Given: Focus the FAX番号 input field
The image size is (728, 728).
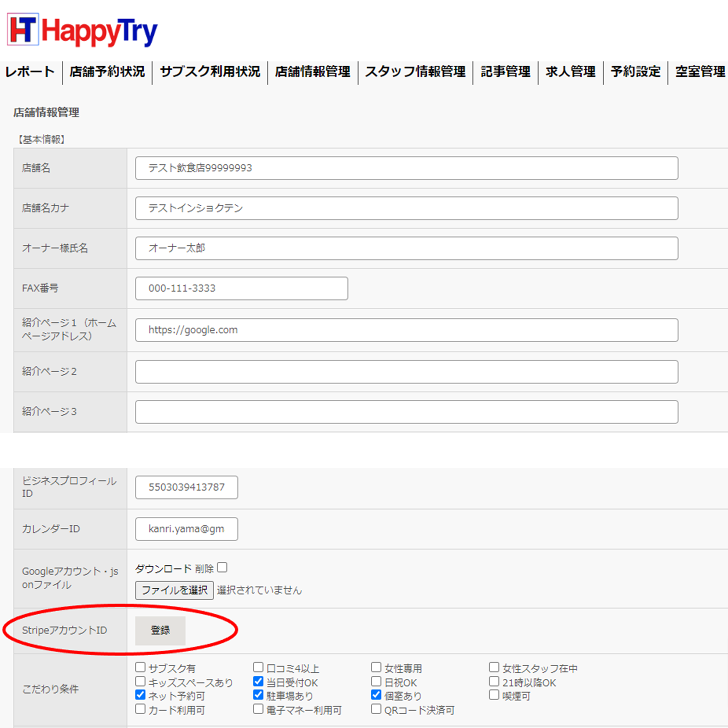Looking at the screenshot, I should tap(241, 288).
